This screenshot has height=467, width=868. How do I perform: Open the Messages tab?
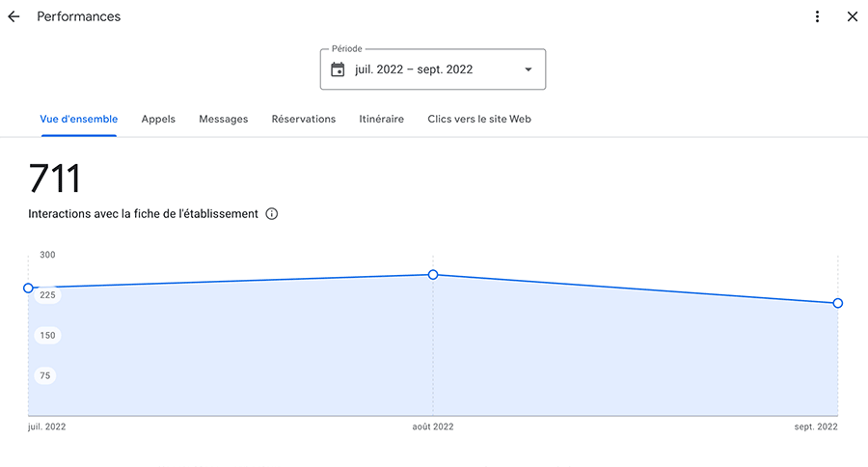click(x=224, y=120)
